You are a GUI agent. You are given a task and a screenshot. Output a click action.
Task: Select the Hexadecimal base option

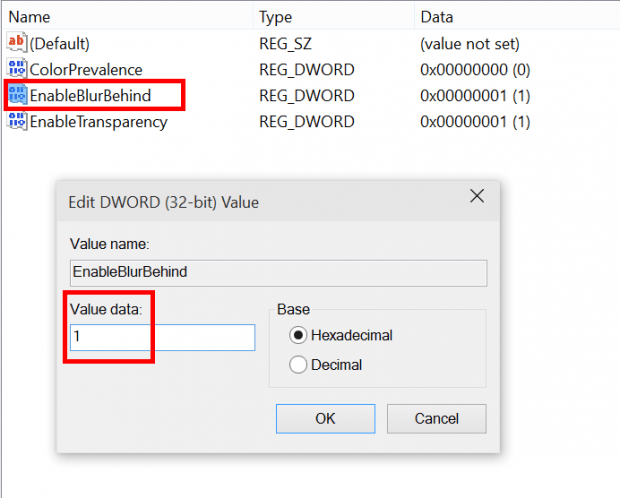(x=298, y=335)
